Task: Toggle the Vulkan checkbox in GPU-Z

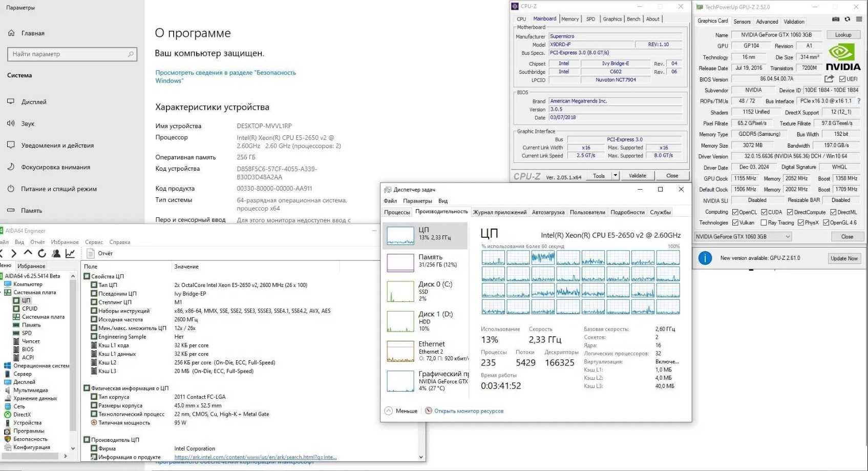Action: point(735,222)
